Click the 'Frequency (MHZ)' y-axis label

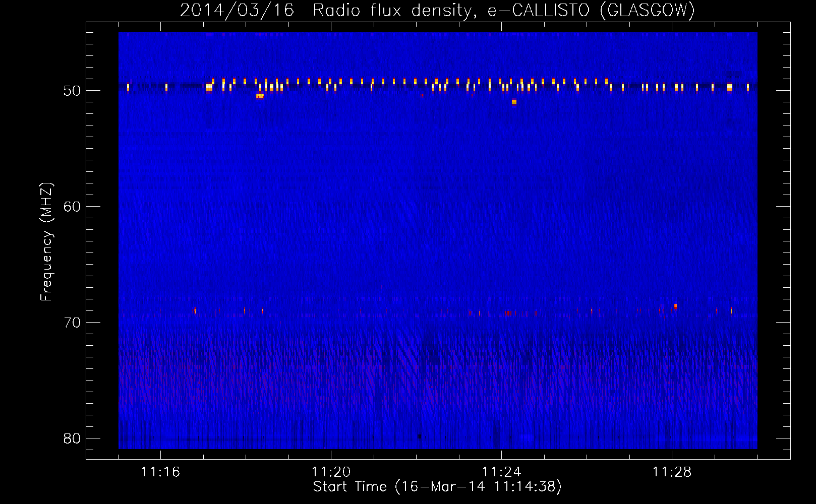pyautogui.click(x=46, y=242)
